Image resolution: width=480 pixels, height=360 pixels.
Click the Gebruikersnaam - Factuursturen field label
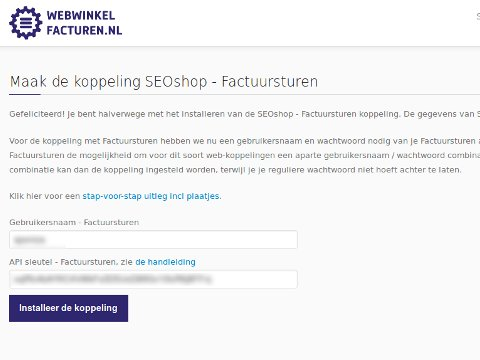pos(74,222)
